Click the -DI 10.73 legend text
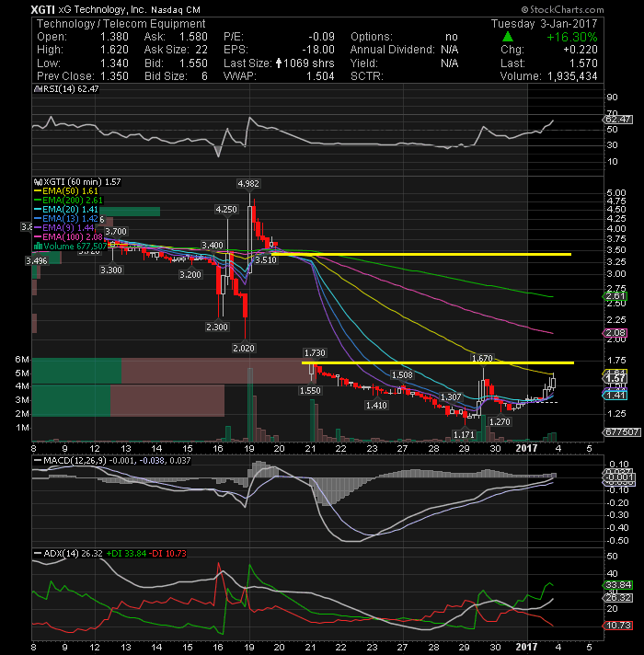The image size is (644, 655). tap(167, 554)
